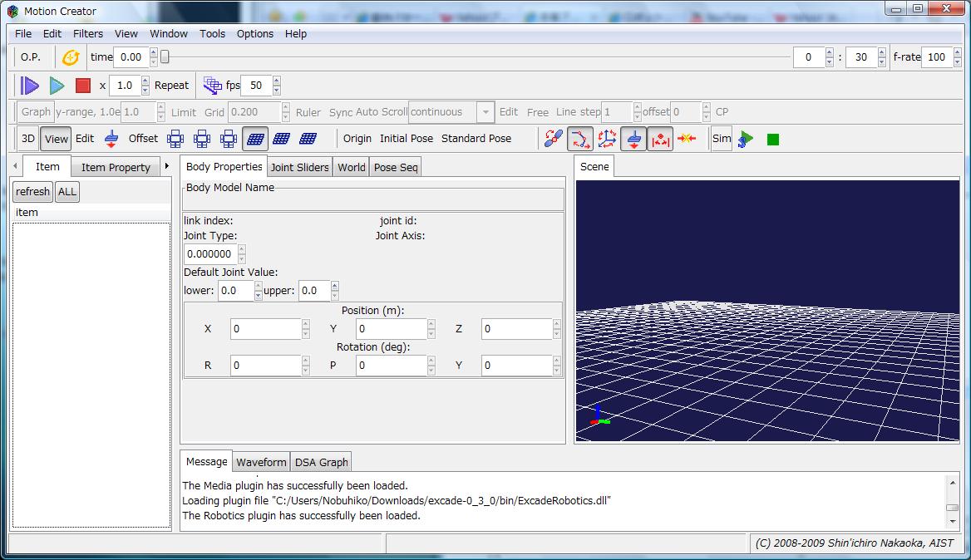The height and width of the screenshot is (560, 971).
Task: Toggle the 3D mode button
Action: [x=28, y=139]
